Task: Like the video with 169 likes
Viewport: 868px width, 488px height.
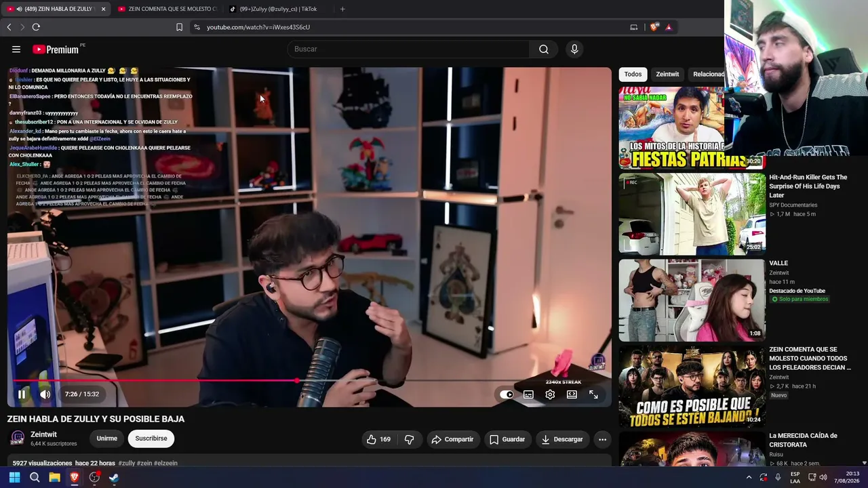Action: (378, 439)
